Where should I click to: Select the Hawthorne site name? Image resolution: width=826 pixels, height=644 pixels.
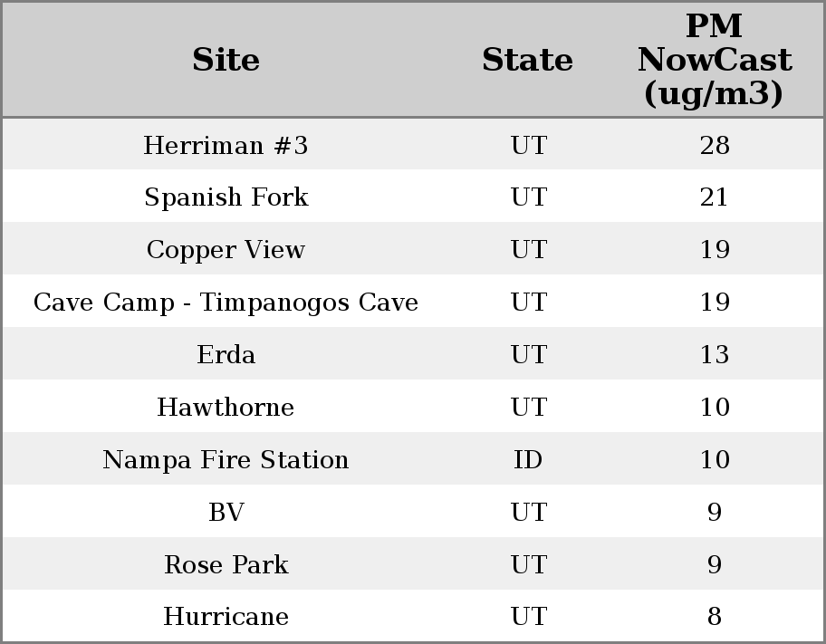(x=226, y=408)
